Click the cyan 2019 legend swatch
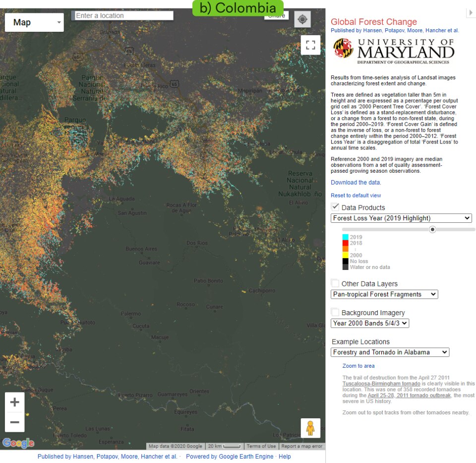This screenshot has height=463, width=476. (x=345, y=237)
